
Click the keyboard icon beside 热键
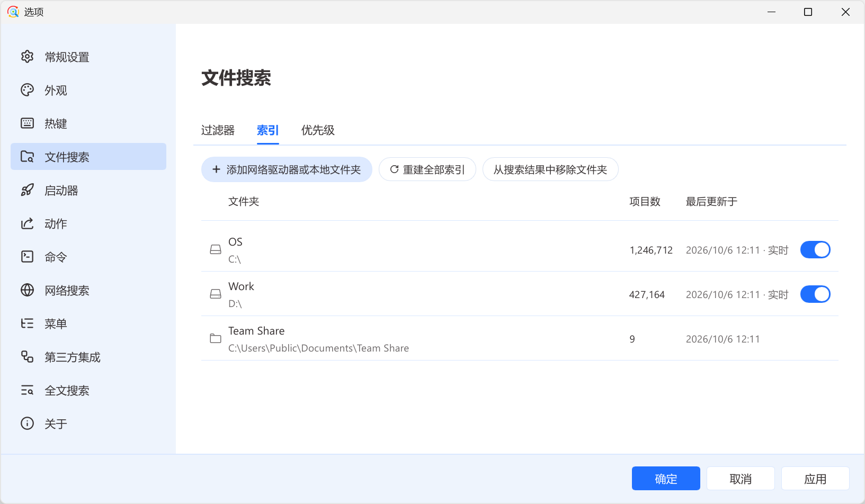click(27, 123)
